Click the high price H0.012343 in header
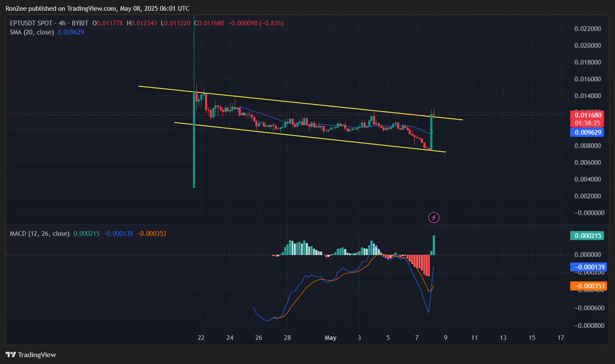Image resolution: width=615 pixels, height=364 pixels. tap(142, 23)
